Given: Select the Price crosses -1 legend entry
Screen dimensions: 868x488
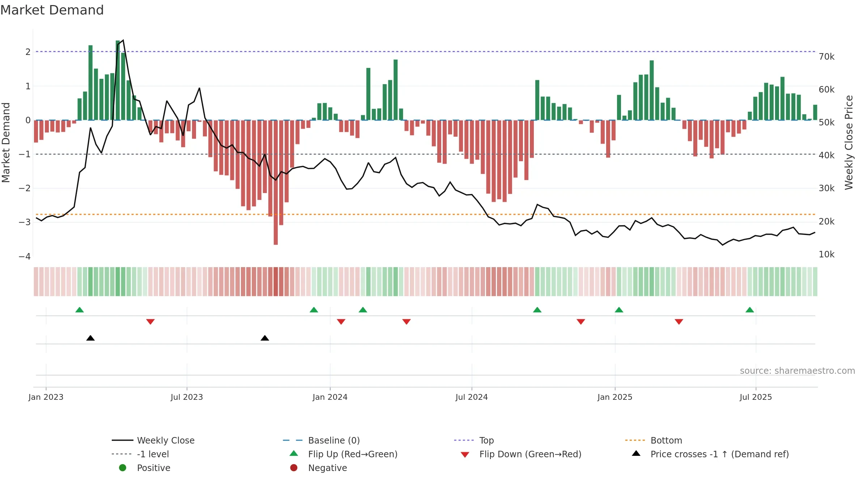Looking at the screenshot, I should pyautogui.click(x=710, y=454).
